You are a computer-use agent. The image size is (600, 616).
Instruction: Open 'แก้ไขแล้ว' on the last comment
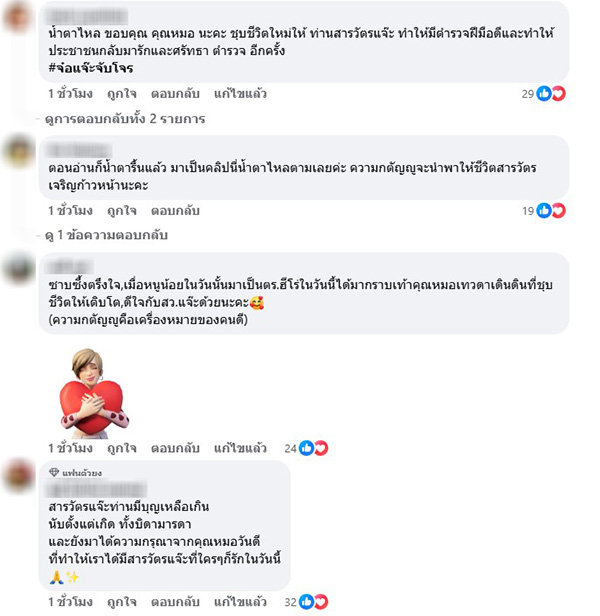[240, 601]
